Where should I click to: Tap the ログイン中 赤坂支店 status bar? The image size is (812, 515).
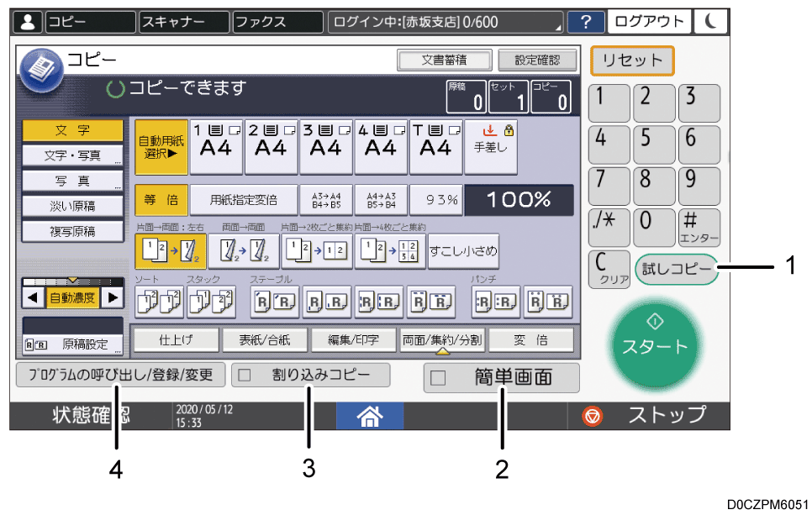(x=446, y=22)
